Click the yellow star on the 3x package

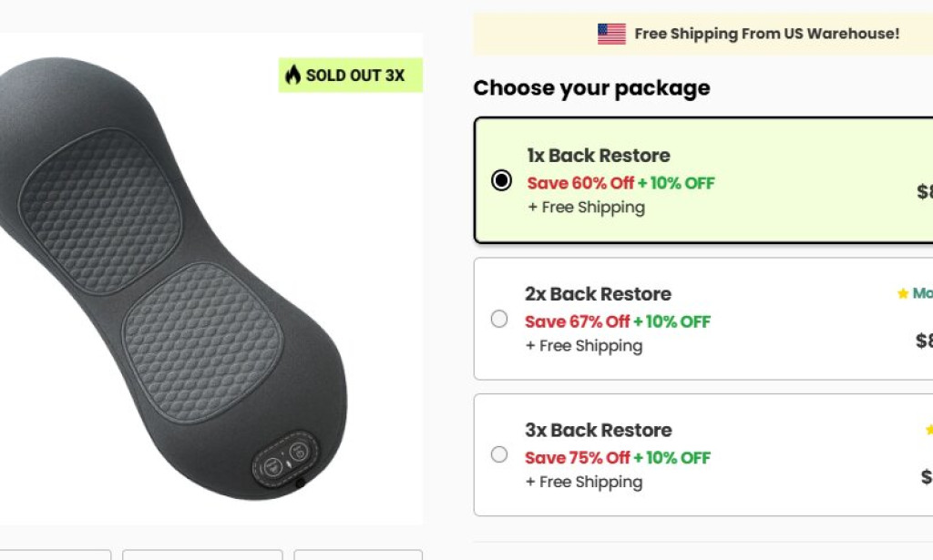(928, 430)
